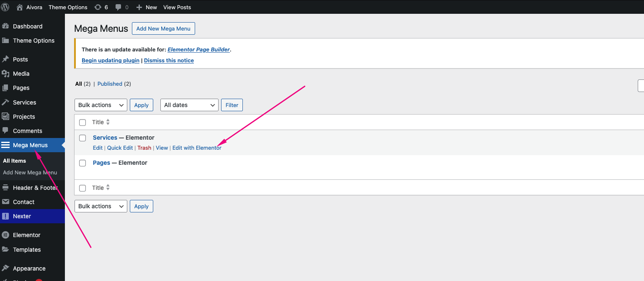Open the All dates dropdown
Screen dimensions: 644x281
[x=189, y=105]
